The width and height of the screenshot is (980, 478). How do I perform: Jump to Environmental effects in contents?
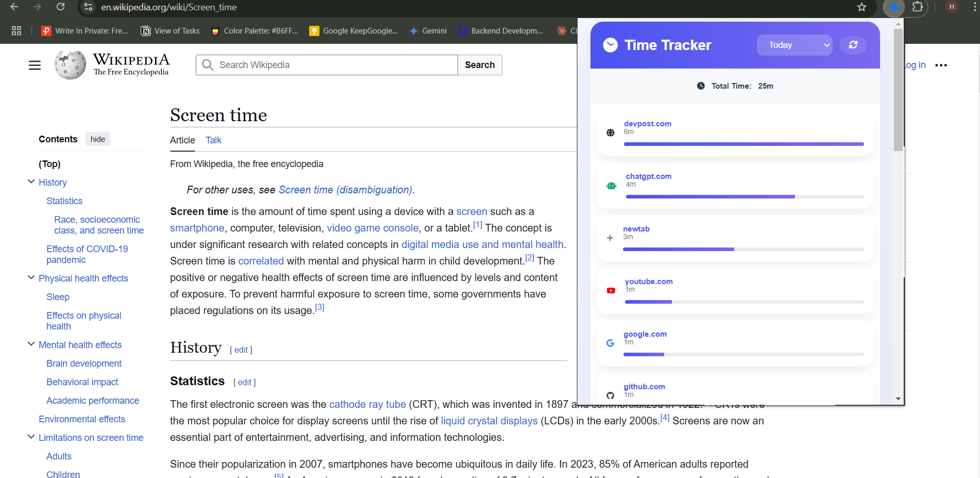(x=82, y=419)
